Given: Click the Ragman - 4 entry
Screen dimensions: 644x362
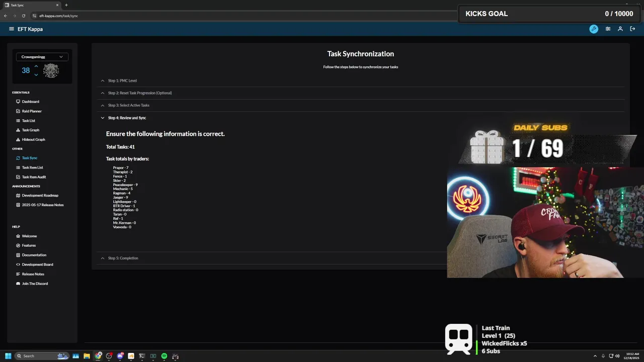Looking at the screenshot, I should [122, 193].
